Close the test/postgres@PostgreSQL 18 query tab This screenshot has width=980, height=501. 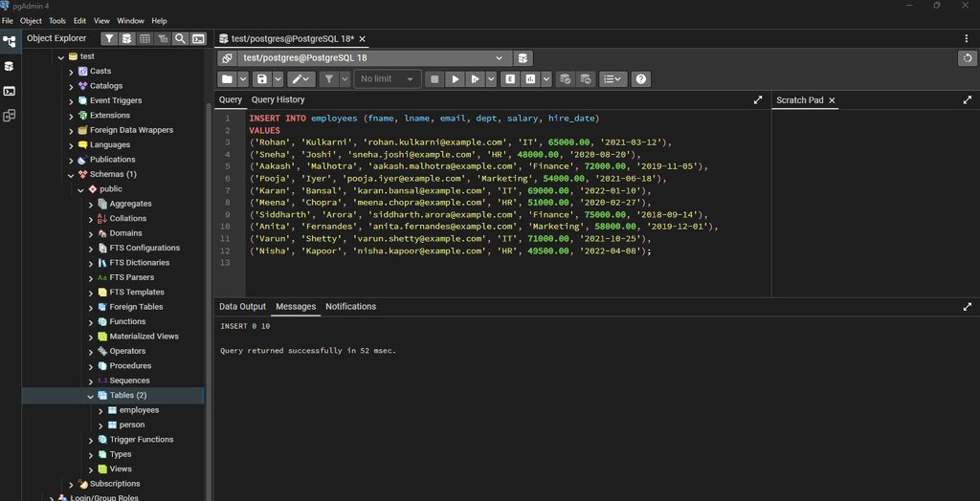[x=362, y=39]
